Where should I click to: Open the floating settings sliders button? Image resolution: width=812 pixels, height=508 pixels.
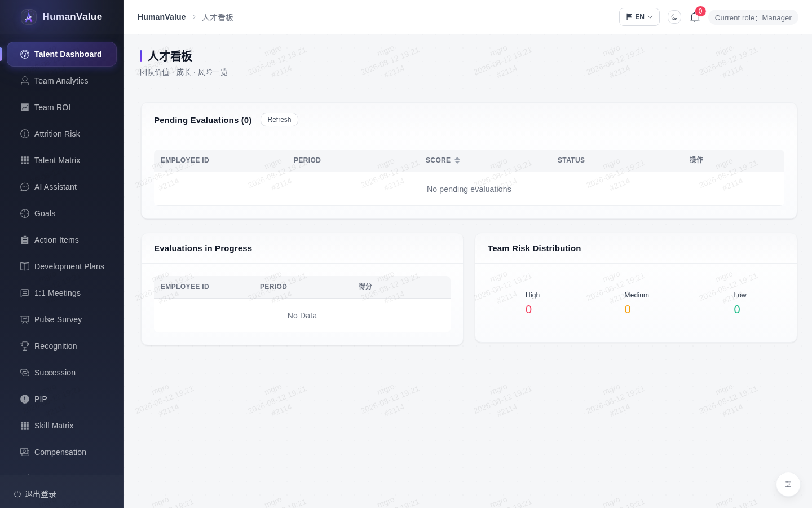pyautogui.click(x=788, y=484)
